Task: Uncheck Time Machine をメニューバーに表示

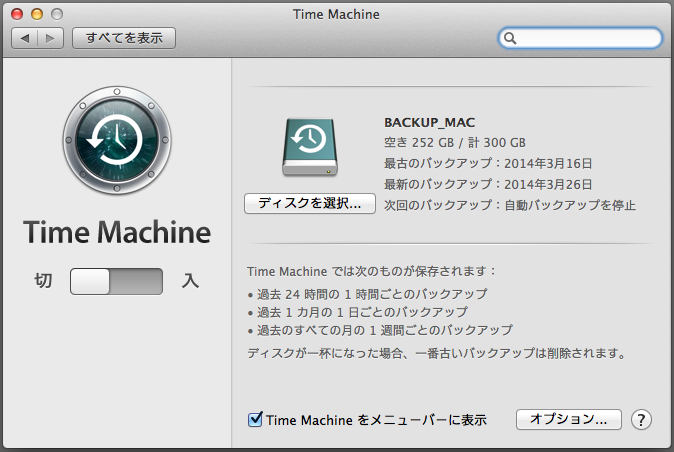Action: pyautogui.click(x=255, y=419)
